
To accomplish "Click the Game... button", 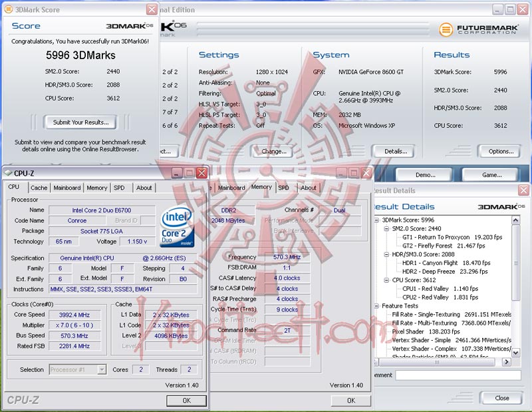I will (x=491, y=175).
